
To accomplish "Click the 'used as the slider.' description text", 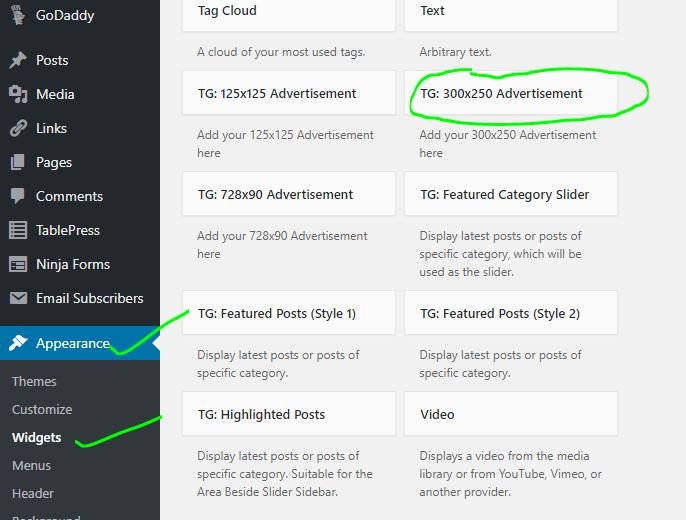I will pos(466,272).
